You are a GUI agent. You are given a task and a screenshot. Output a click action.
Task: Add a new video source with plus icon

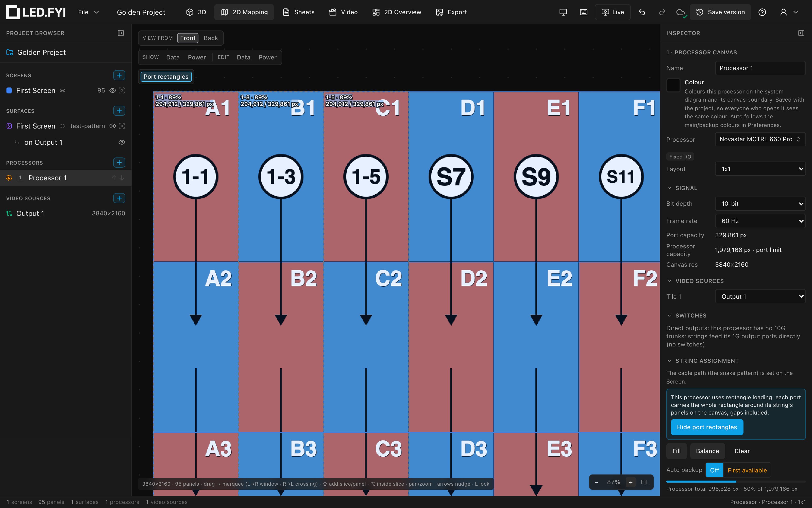[x=119, y=198]
